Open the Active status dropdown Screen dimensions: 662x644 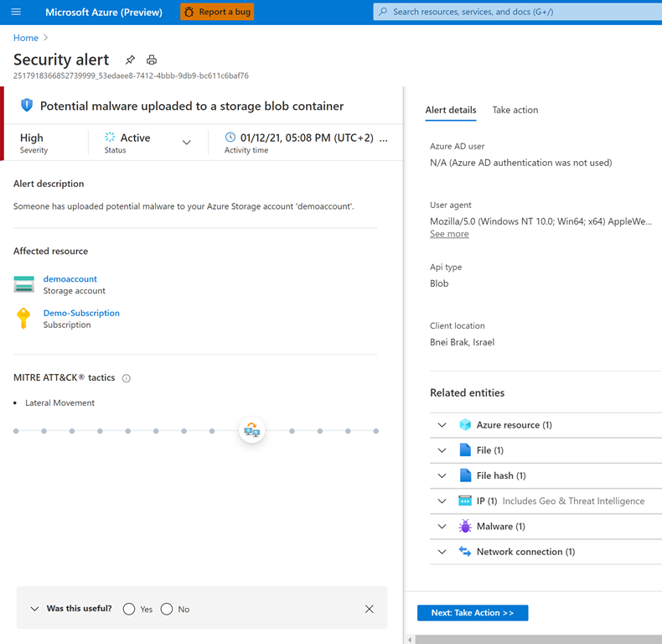coord(187,143)
